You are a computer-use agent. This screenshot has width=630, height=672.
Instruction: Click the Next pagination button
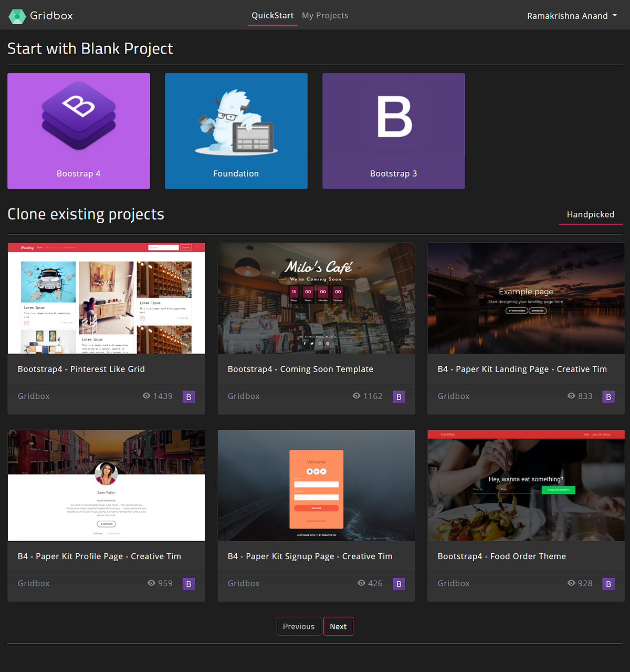point(338,626)
